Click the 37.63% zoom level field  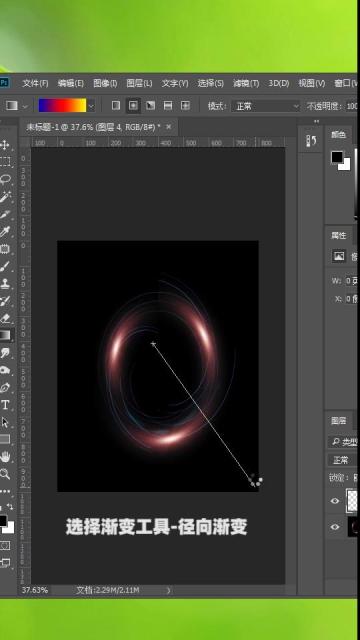[x=35, y=590]
